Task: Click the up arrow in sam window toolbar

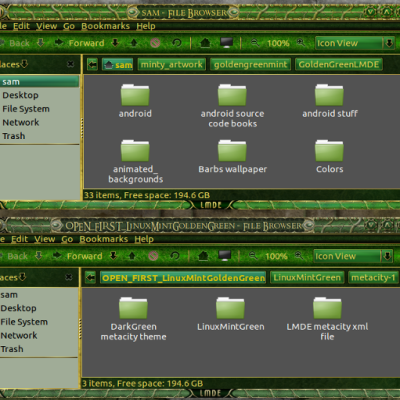Action: (x=134, y=43)
